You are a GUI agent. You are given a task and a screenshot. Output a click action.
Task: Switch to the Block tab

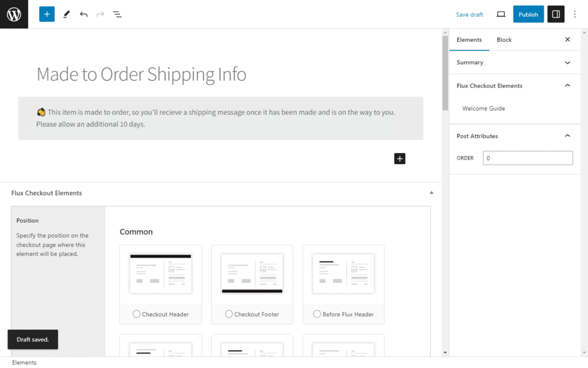(x=504, y=40)
